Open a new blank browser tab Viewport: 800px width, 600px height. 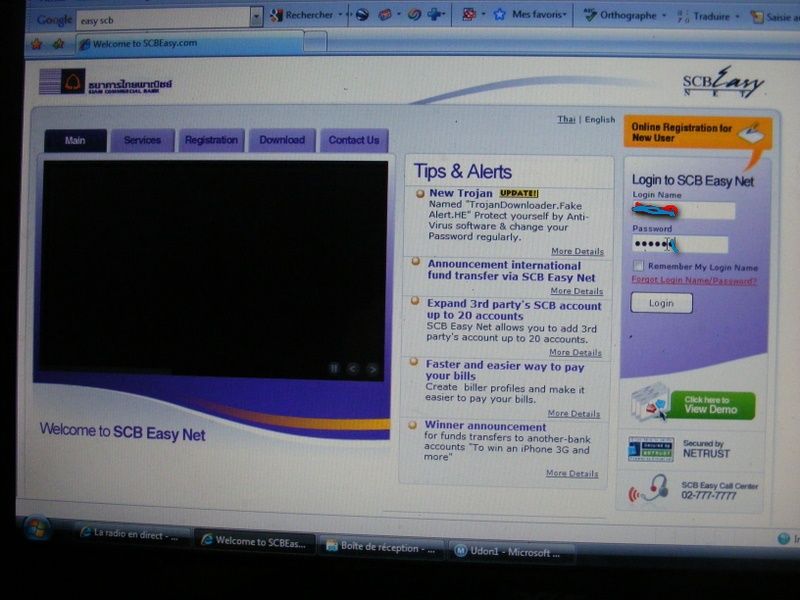(x=315, y=42)
